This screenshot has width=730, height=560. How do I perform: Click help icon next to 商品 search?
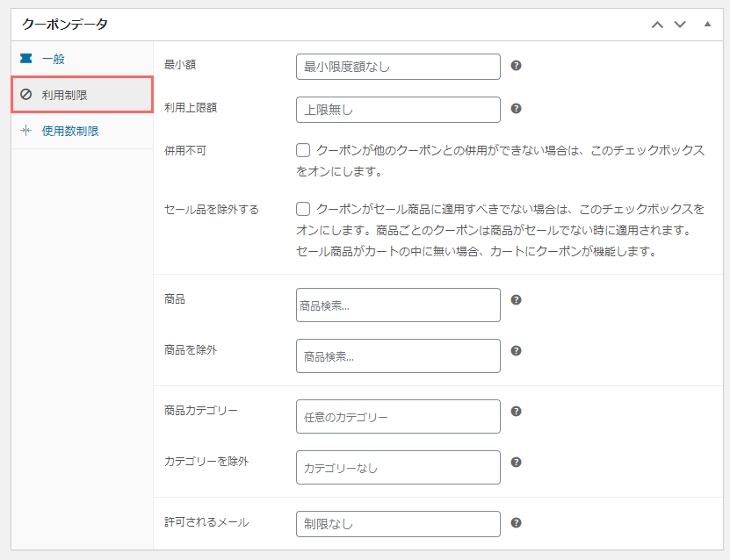point(516,299)
